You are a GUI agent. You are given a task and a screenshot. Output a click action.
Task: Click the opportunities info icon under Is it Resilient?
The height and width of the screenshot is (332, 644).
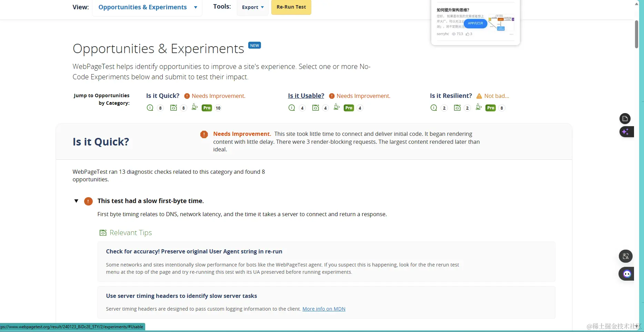[434, 108]
